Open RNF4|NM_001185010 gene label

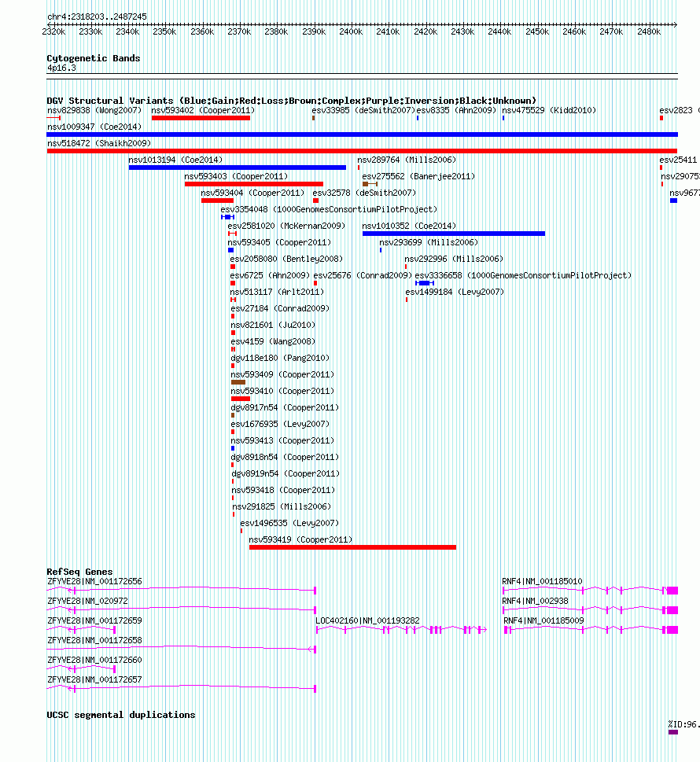(x=542, y=581)
